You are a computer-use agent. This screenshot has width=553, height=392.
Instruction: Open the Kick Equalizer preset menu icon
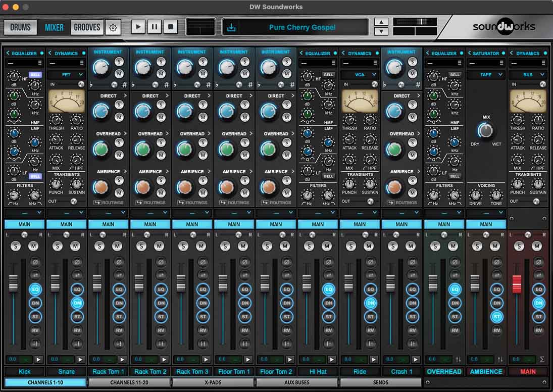point(40,63)
